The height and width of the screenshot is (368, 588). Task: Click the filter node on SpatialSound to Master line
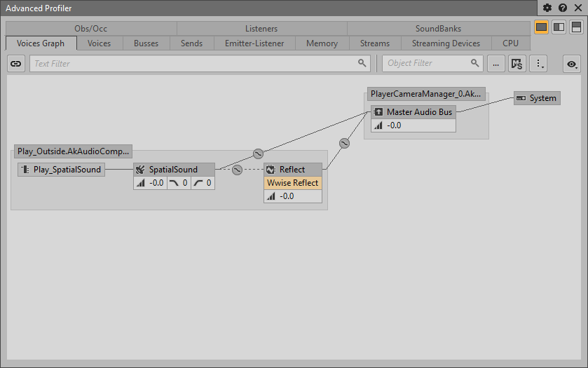click(257, 153)
